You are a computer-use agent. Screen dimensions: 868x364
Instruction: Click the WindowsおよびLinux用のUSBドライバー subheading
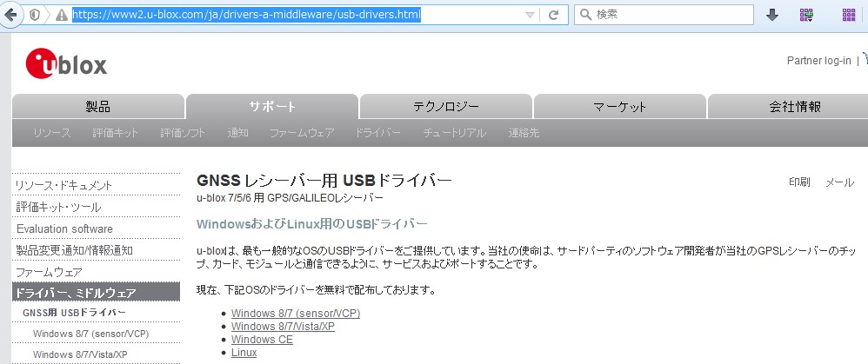[312, 224]
